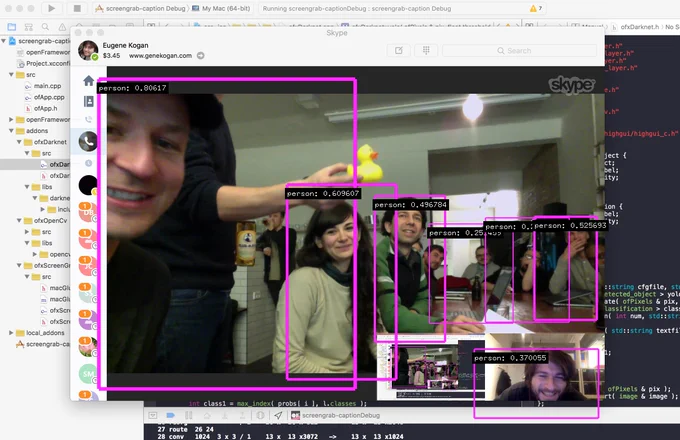Click the warnings indicator showing 7 issues
The width and height of the screenshot is (680, 440).
click(536, 8)
